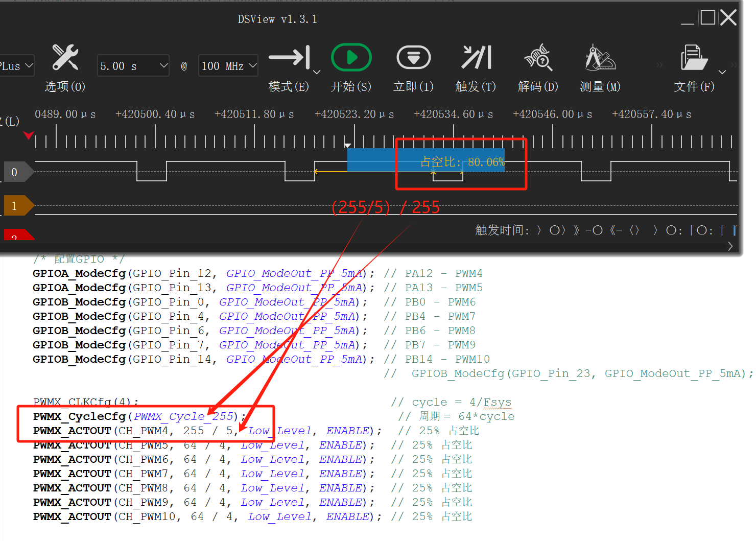Viewport: 756px width, 541px height.
Task: Maximize the DSView window
Action: coord(708,18)
